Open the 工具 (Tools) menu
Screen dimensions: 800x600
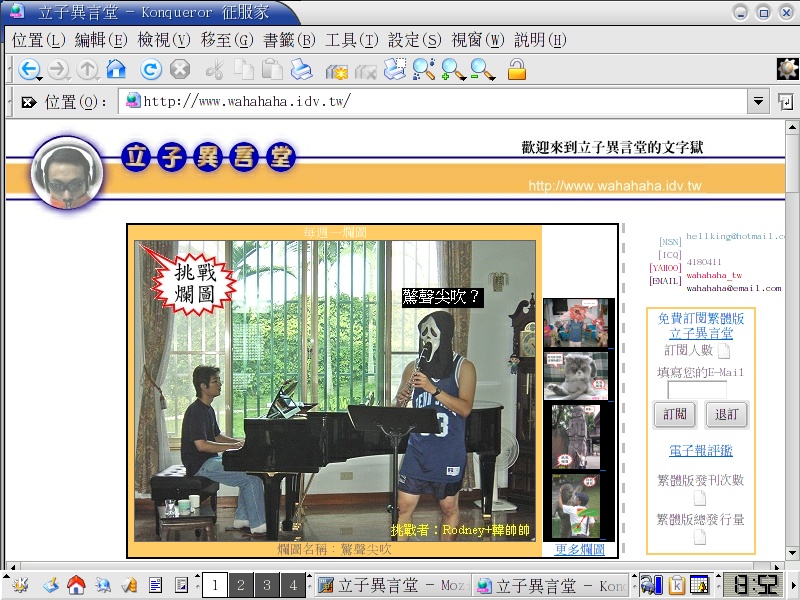pyautogui.click(x=351, y=40)
